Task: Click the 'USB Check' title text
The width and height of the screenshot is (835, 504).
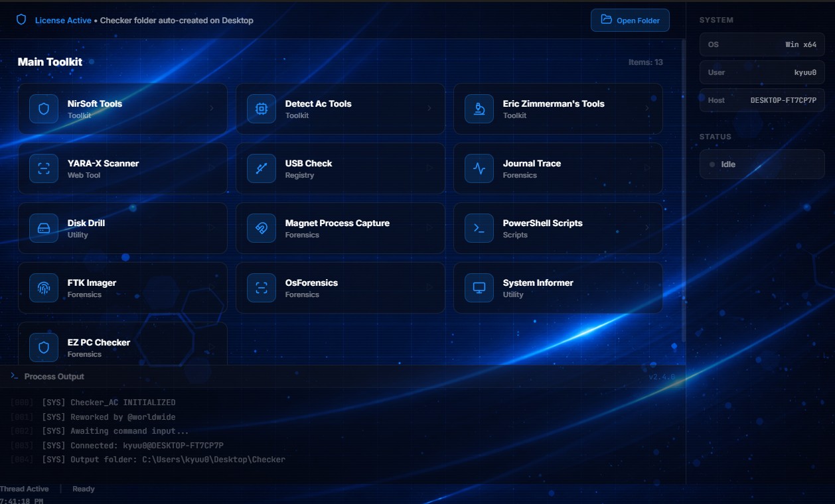Action: click(309, 163)
